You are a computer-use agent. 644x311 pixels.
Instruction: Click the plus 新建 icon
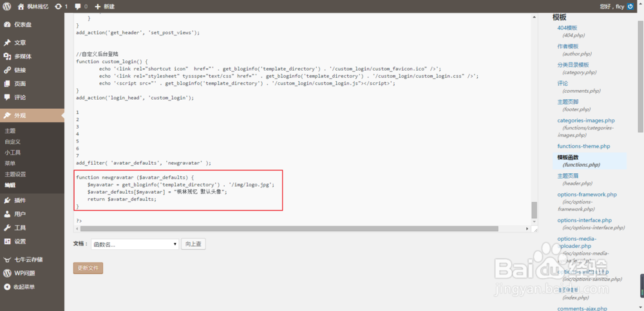coord(98,6)
